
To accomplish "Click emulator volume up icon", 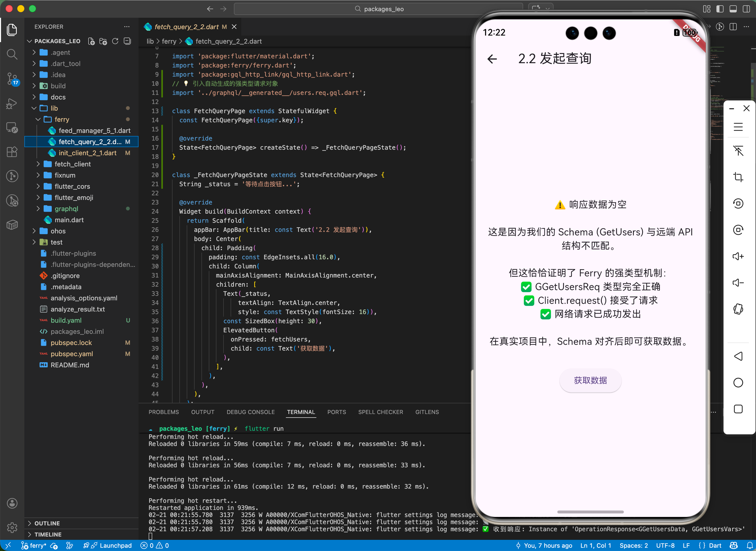I will (738, 256).
